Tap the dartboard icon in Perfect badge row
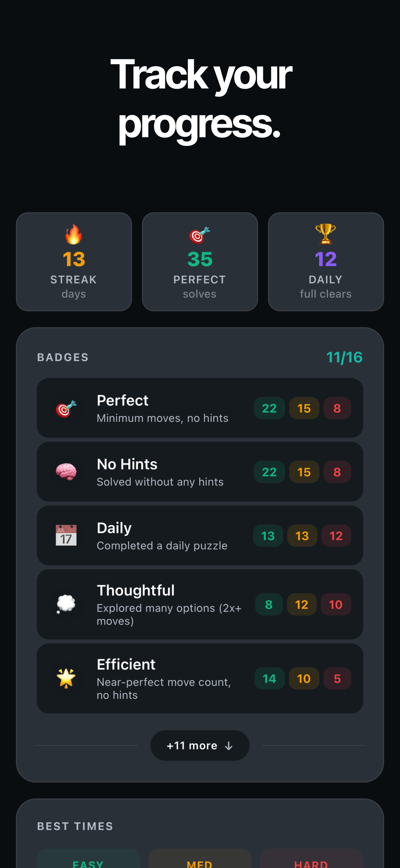The width and height of the screenshot is (400, 868). (66, 409)
